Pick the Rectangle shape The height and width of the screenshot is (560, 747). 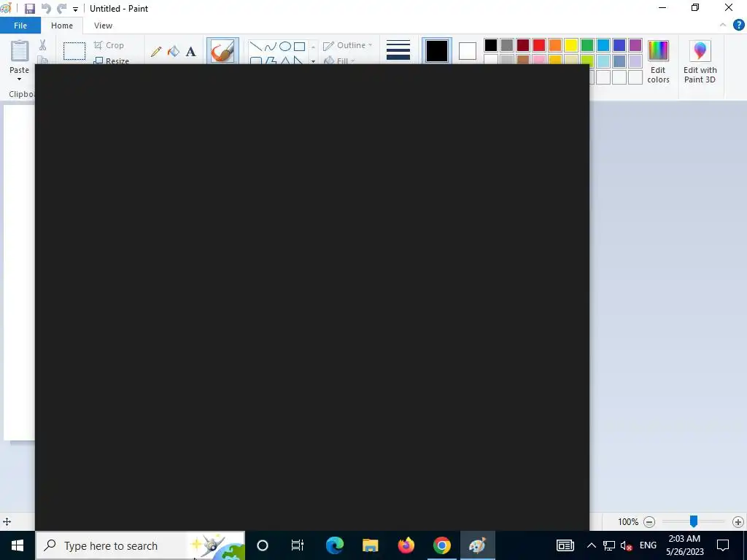[299, 46]
